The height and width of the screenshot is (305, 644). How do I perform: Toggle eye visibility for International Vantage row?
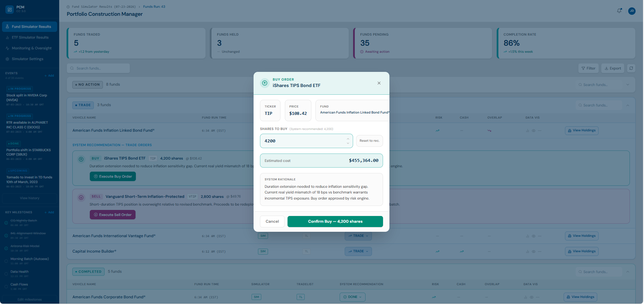533,236
